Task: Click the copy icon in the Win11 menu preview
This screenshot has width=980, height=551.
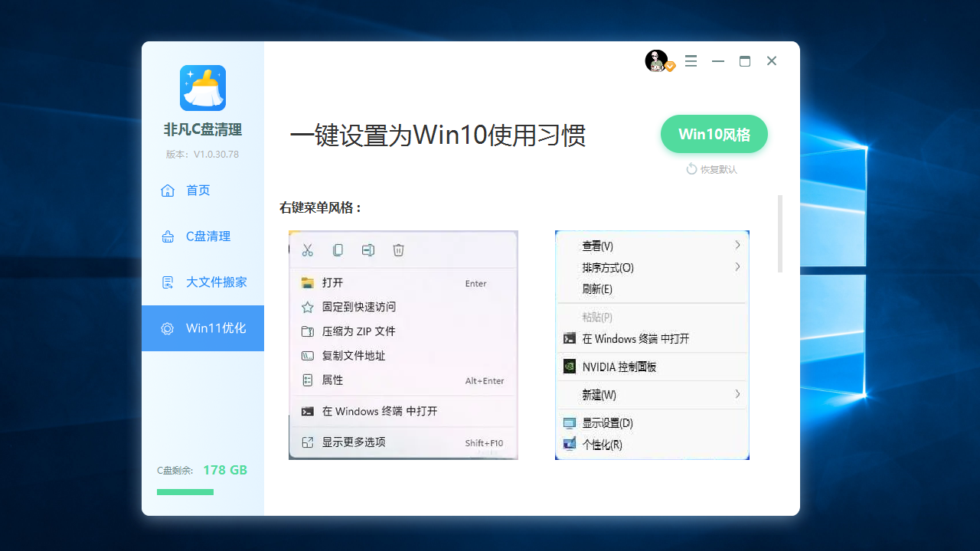Action: (x=337, y=250)
